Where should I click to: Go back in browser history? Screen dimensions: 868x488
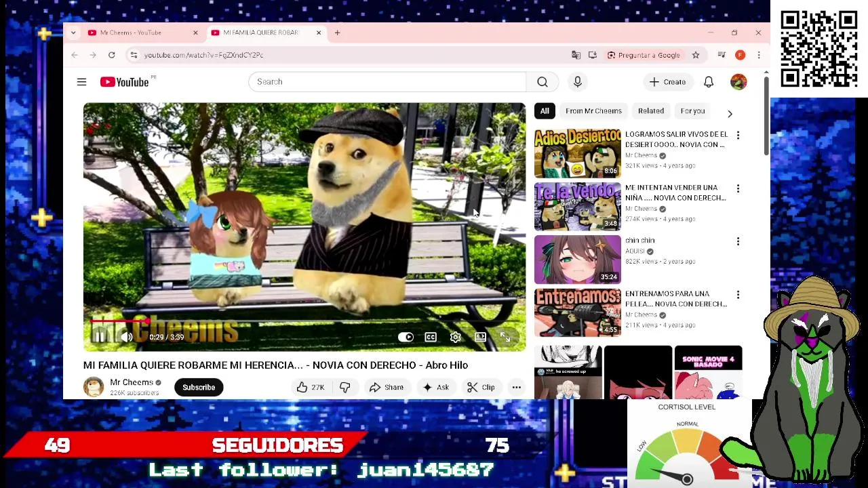pyautogui.click(x=75, y=55)
